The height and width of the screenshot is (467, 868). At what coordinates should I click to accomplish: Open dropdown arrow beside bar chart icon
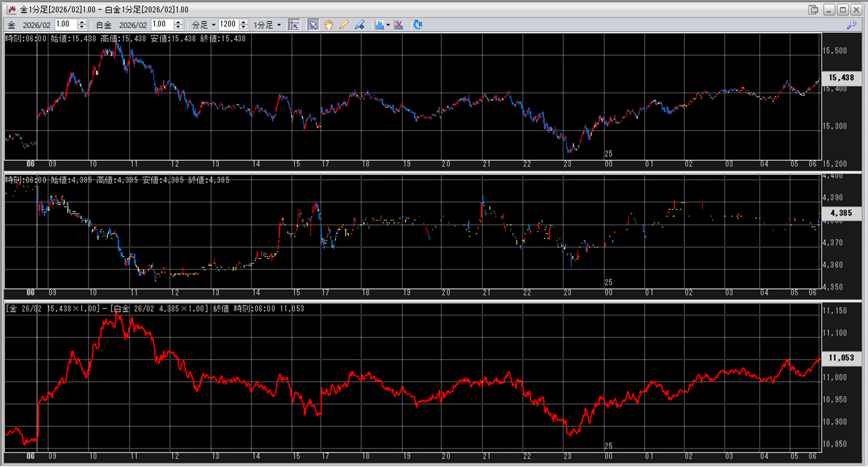[388, 25]
